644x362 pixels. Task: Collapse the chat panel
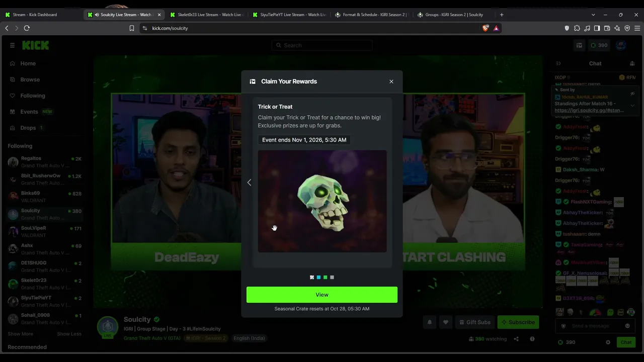pos(558,63)
